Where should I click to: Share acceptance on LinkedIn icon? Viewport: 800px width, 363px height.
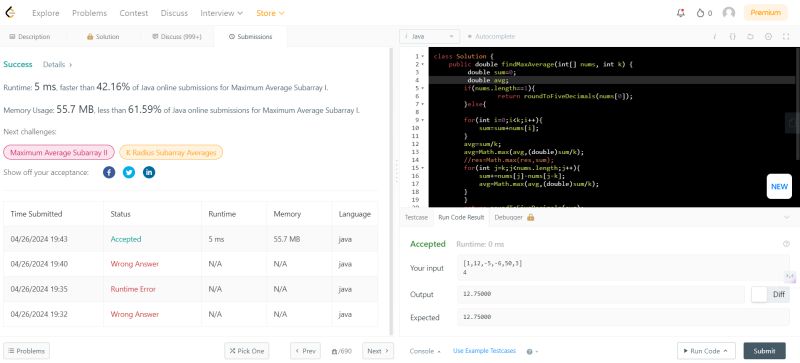pyautogui.click(x=149, y=173)
